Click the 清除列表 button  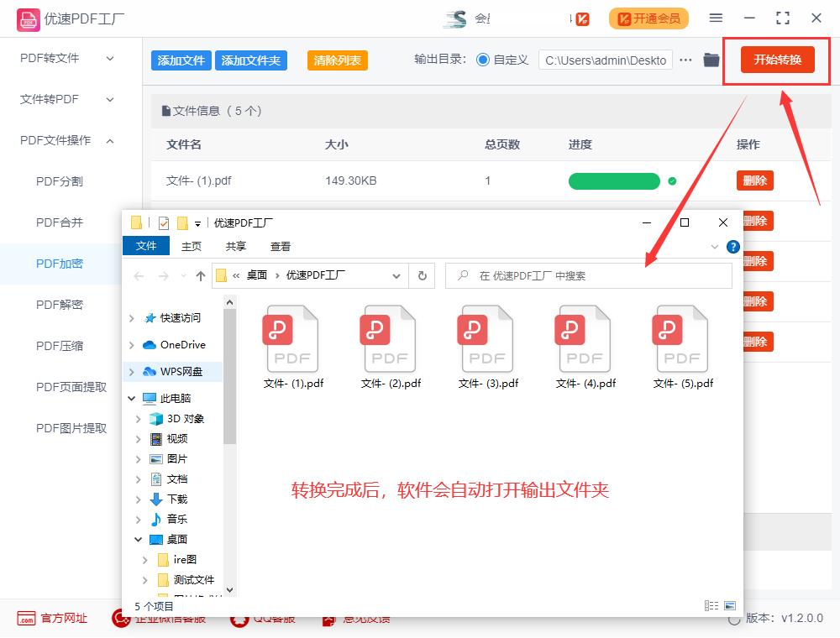337,60
